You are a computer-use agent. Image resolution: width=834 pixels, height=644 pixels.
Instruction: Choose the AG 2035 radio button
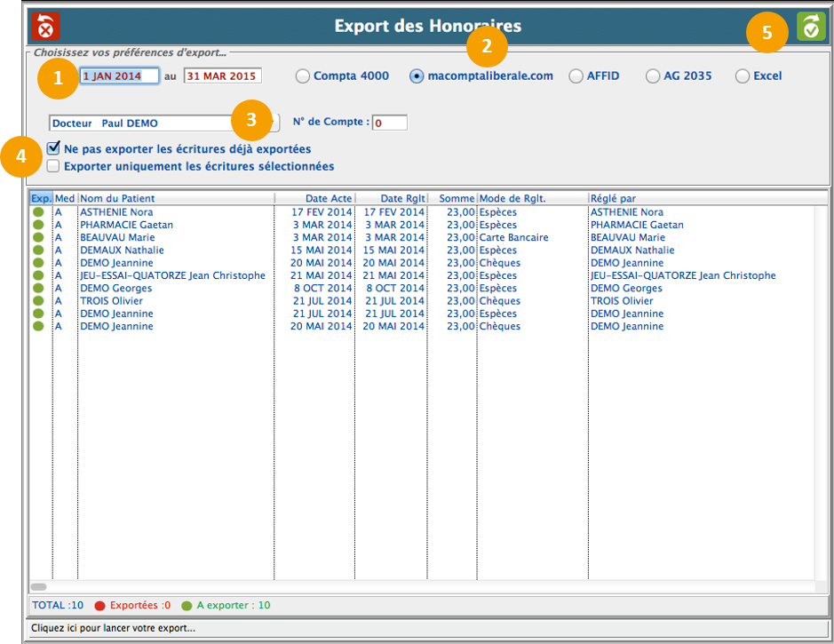[653, 76]
